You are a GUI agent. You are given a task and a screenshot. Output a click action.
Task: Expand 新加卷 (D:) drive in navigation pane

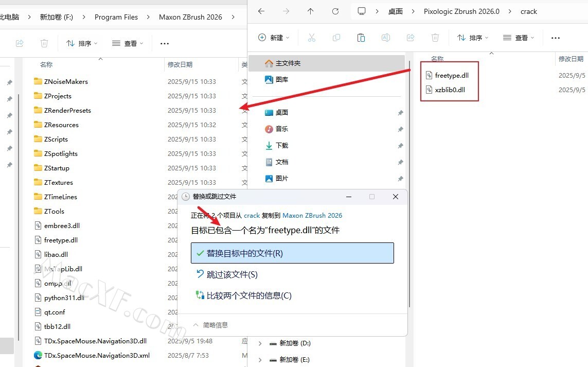click(260, 343)
